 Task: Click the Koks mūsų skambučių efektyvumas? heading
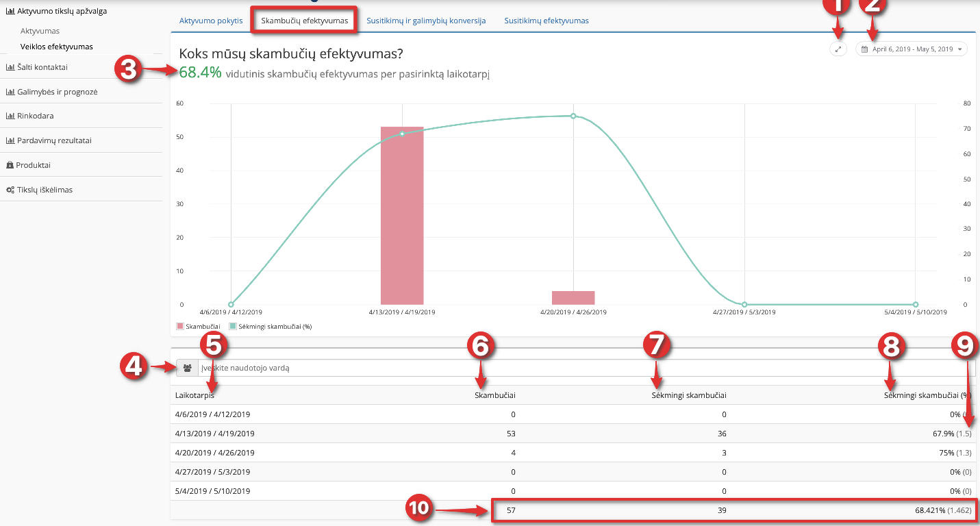click(291, 53)
